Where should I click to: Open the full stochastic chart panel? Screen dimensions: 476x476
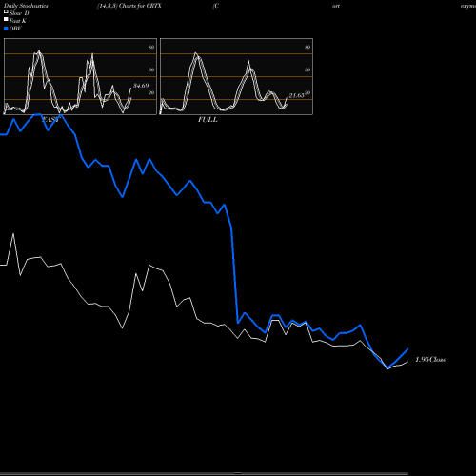[x=236, y=76]
